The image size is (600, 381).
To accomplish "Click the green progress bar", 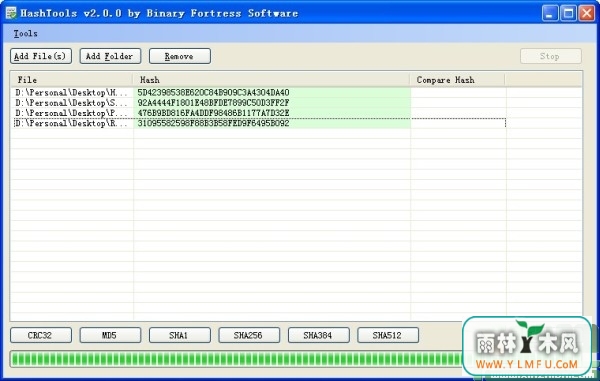I will [237, 359].
